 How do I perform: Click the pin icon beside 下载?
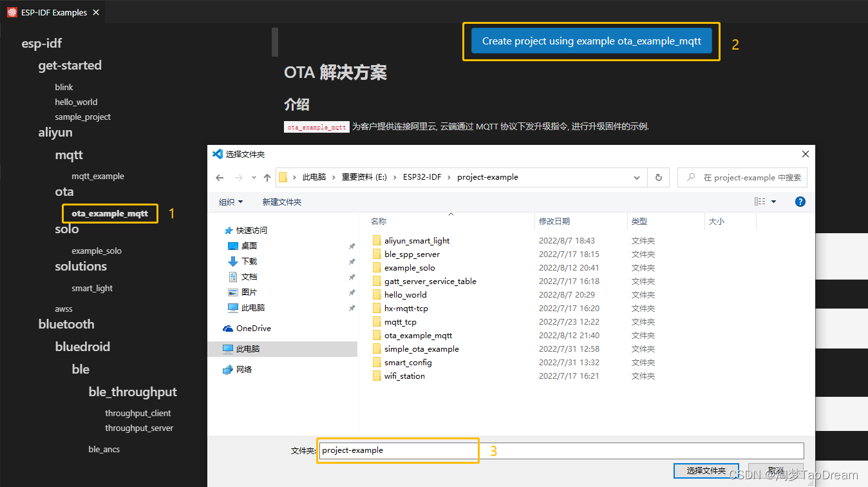352,262
